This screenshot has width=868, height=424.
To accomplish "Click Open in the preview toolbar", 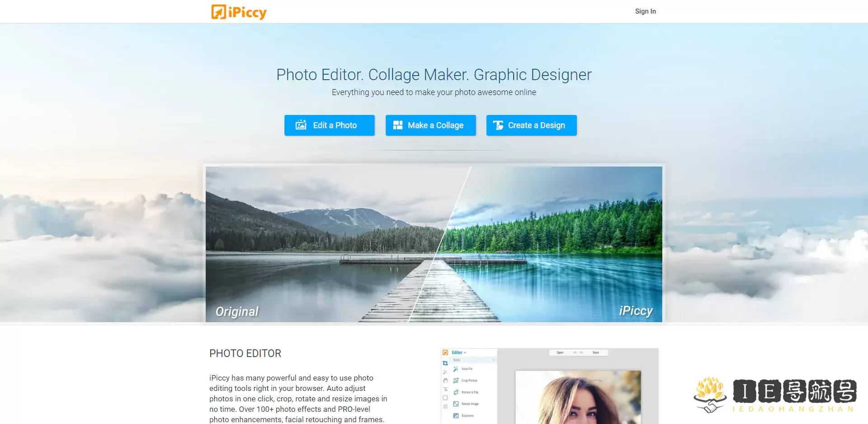I will coord(560,353).
